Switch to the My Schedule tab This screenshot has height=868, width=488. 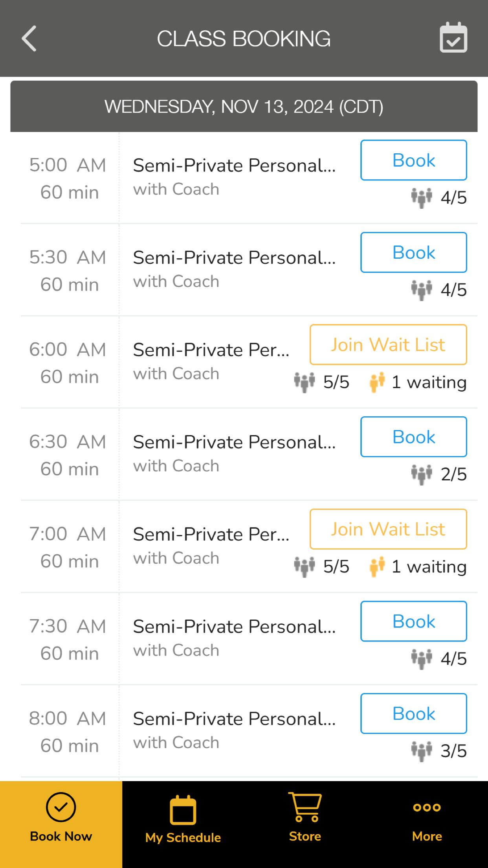coord(183,824)
